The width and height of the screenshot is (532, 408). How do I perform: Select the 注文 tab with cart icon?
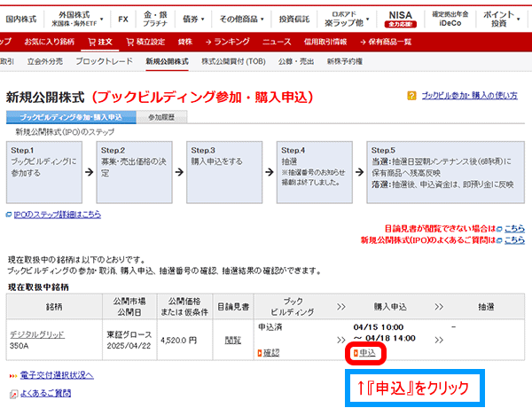click(100, 42)
